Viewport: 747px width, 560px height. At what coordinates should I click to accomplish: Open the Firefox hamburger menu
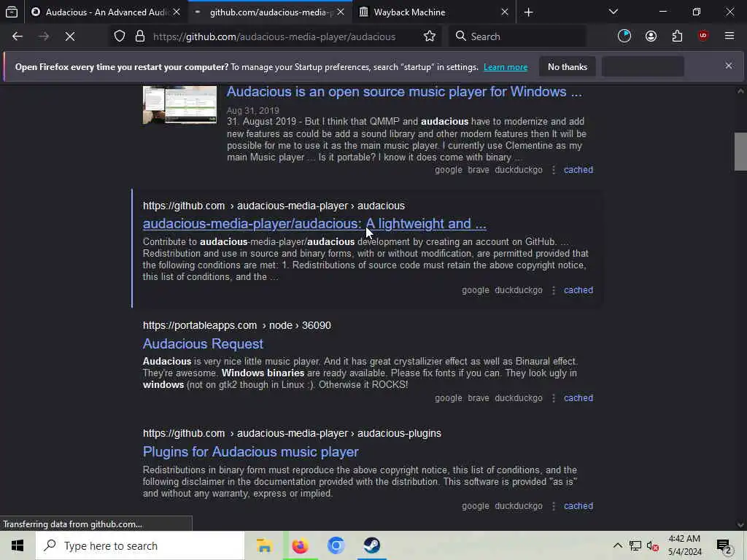click(x=729, y=36)
